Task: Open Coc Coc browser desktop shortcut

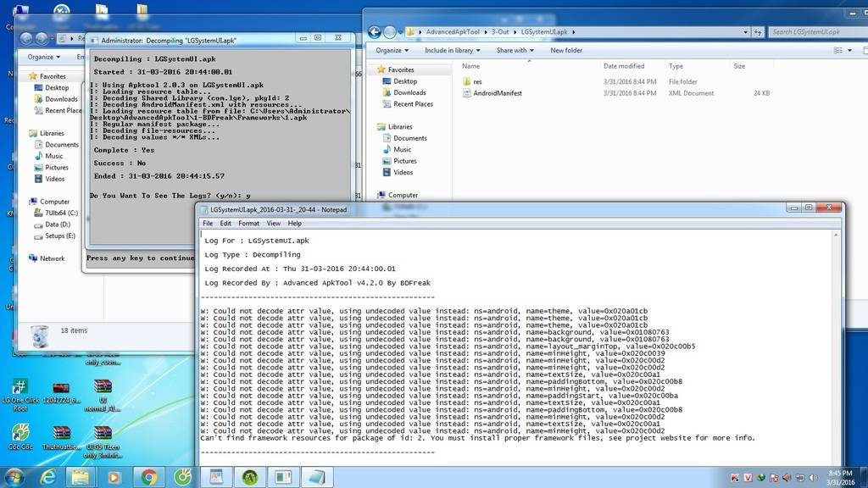Action: pyautogui.click(x=19, y=433)
